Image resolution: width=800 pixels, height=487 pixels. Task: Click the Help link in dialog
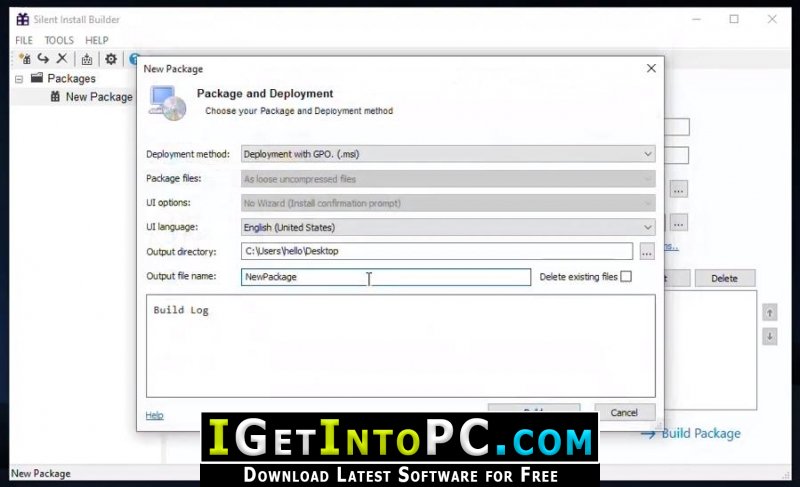pos(154,415)
